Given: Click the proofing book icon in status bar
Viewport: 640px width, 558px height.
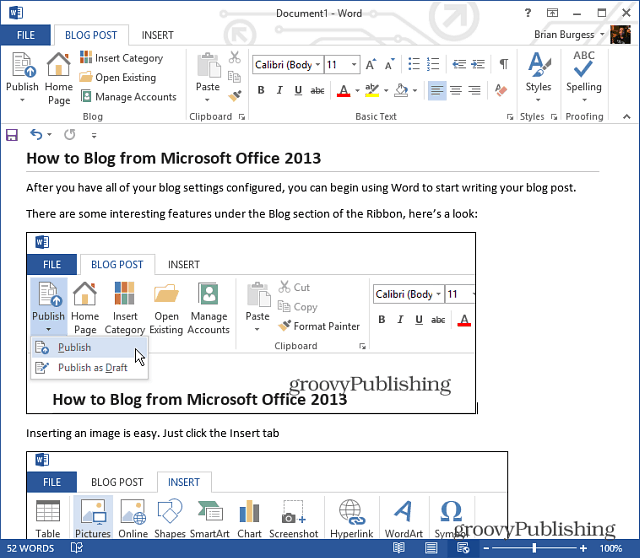Looking at the screenshot, I should (x=77, y=548).
